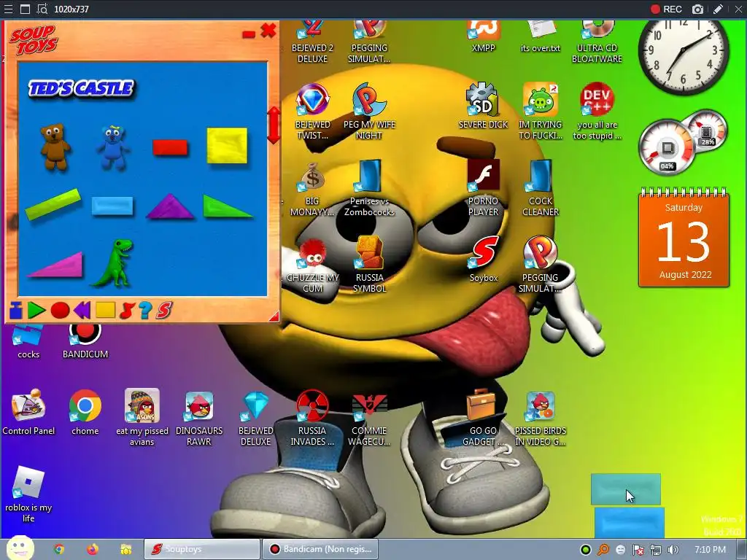The width and height of the screenshot is (747, 560).
Task: Click the volume speaker tray icon
Action: click(673, 550)
